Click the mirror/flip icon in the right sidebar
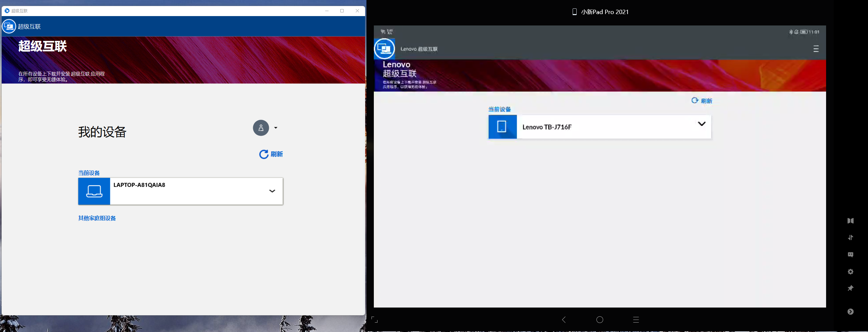Viewport: 868px width, 332px height. [x=851, y=221]
